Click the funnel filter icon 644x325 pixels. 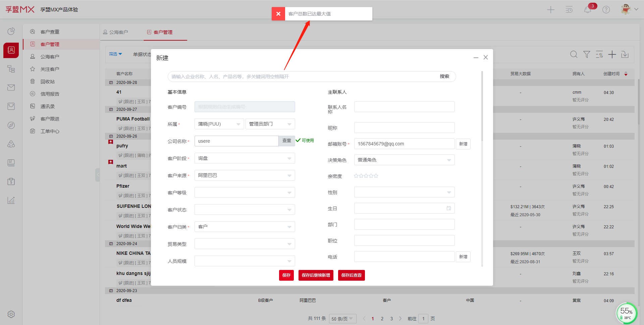(587, 54)
